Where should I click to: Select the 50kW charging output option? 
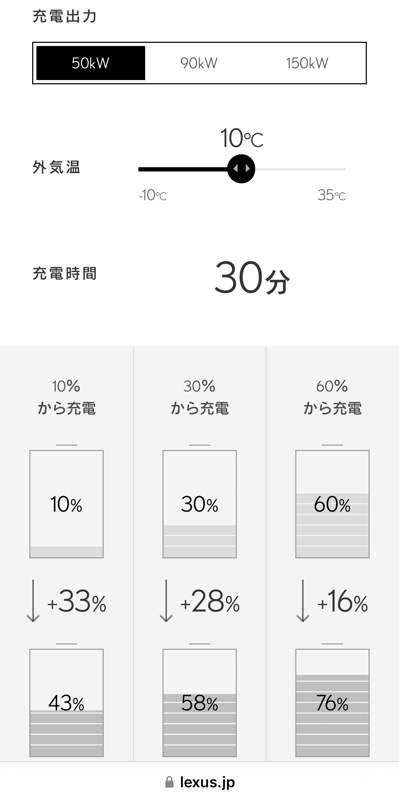click(x=91, y=63)
